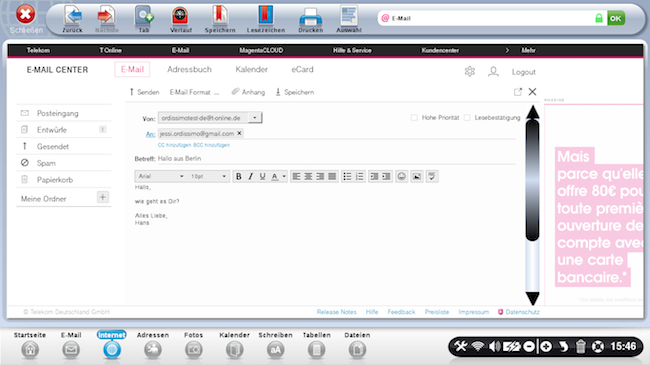The width and height of the screenshot is (650, 365).
Task: Click the scrollbar down arrow
Action: [532, 298]
